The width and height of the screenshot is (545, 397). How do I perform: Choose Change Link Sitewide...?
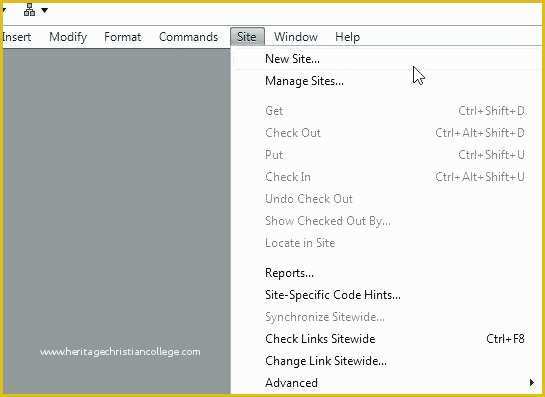click(385, 361)
